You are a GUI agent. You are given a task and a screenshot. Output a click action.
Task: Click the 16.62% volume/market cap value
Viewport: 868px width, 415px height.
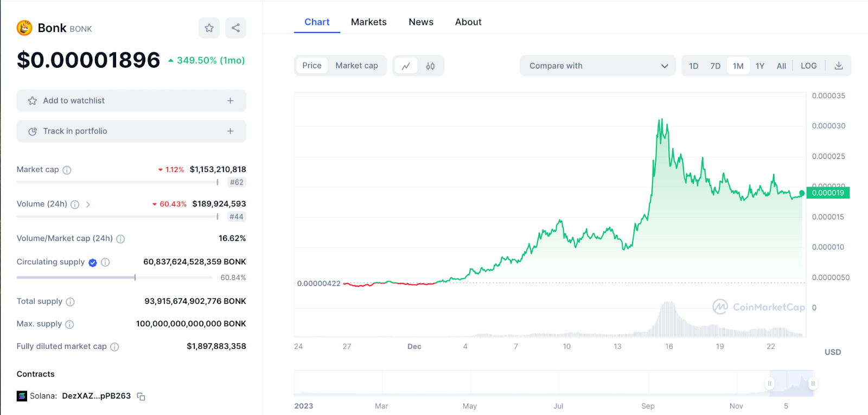pyautogui.click(x=232, y=238)
